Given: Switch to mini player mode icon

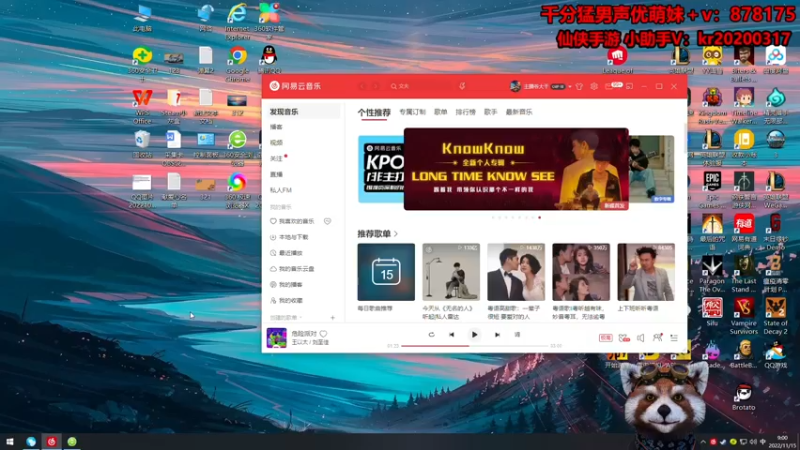Looking at the screenshot, I should tap(630, 87).
